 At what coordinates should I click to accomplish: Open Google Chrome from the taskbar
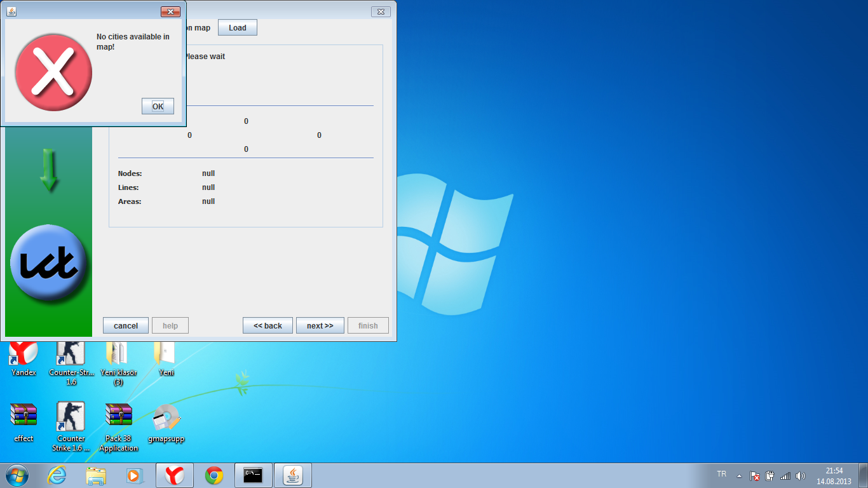214,475
